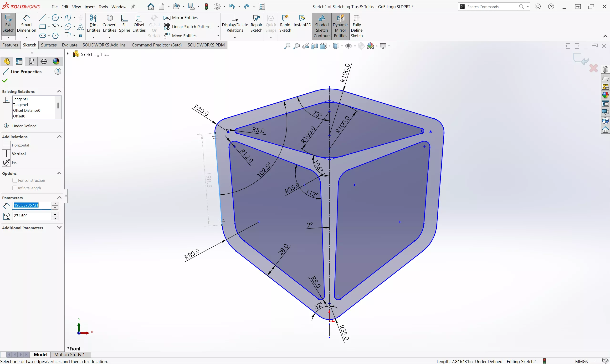Select the Line sketch tool
Image resolution: width=610 pixels, height=364 pixels.
coord(43,18)
